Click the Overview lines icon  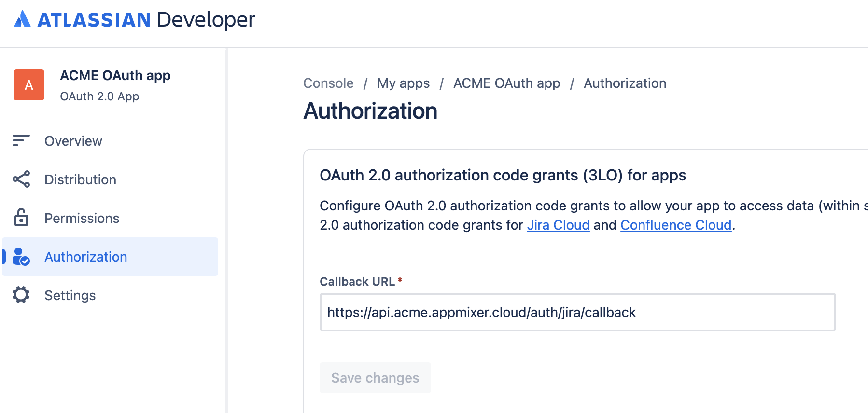[21, 140]
